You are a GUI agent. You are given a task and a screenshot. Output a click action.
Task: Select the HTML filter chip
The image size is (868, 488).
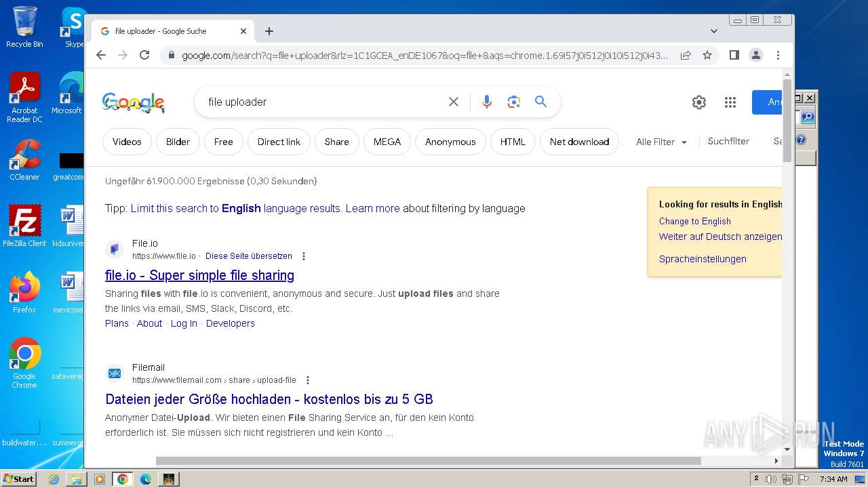pos(513,142)
